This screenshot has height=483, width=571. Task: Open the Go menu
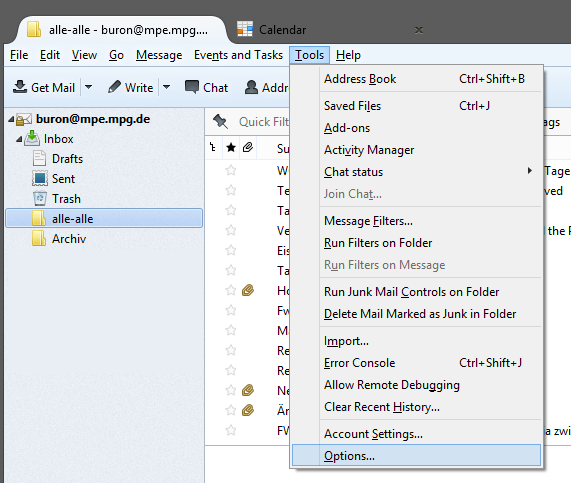point(116,55)
